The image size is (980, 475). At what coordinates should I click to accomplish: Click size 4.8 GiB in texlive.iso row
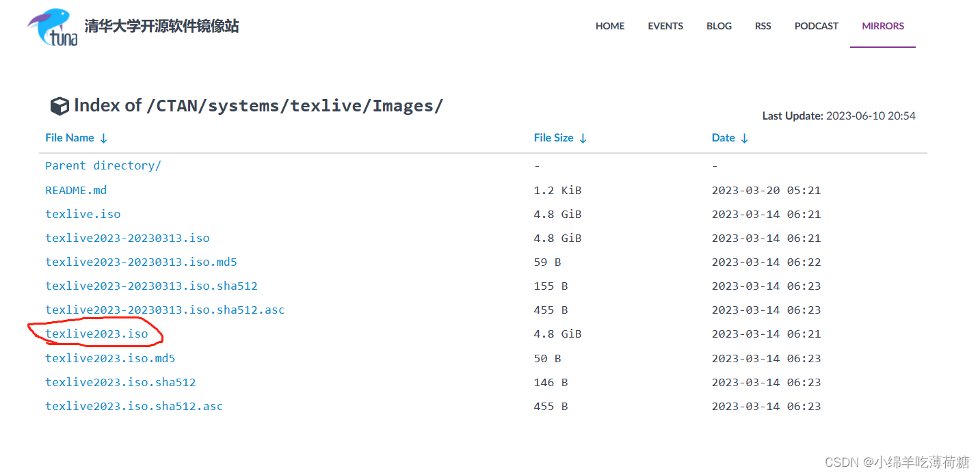557,214
